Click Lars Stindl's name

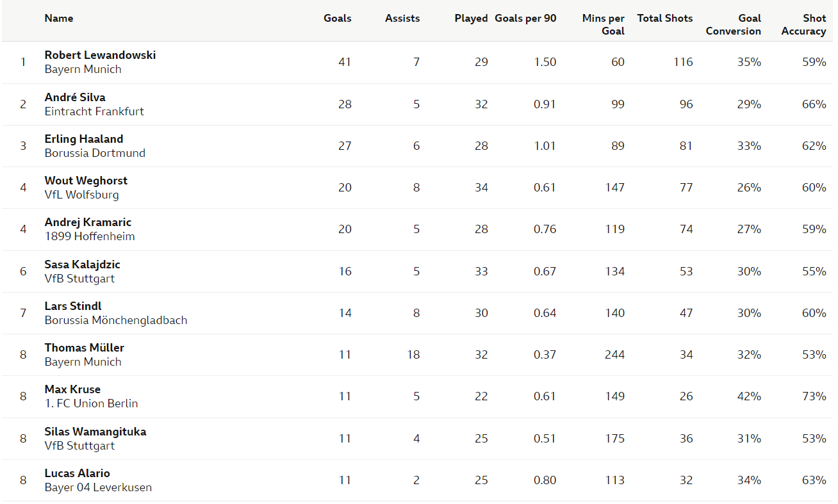point(73,306)
